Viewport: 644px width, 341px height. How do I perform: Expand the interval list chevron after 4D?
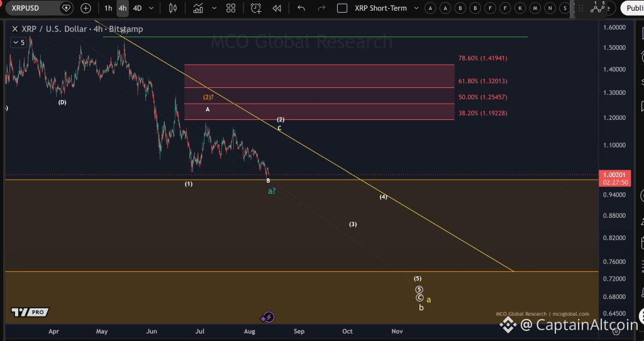pyautogui.click(x=152, y=8)
